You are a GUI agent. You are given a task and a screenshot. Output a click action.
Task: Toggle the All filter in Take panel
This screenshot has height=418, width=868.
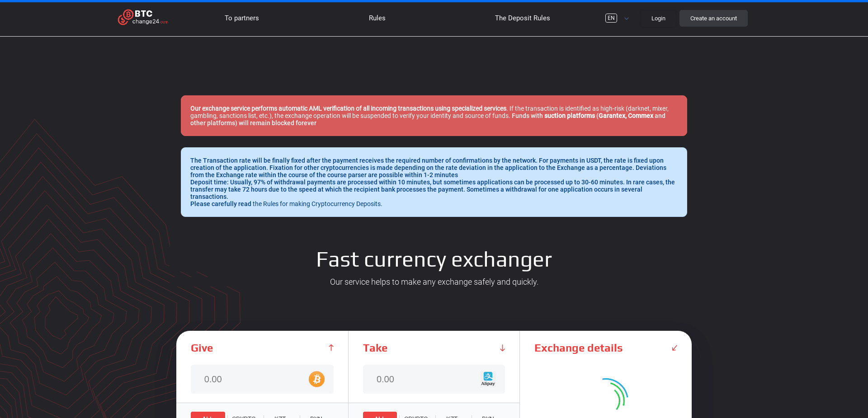pos(379,416)
